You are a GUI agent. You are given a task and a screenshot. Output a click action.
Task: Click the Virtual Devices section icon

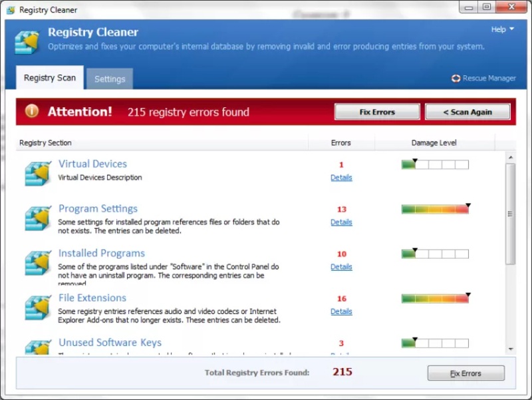coord(38,172)
